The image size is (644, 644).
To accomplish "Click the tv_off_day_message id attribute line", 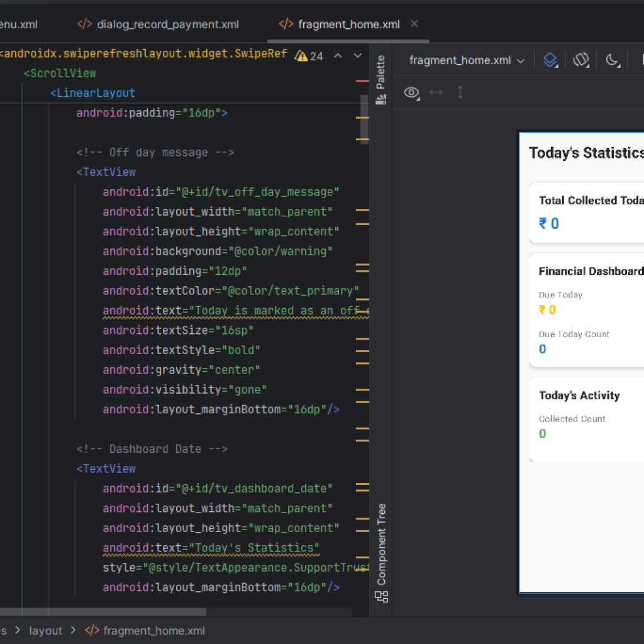I will 221,192.
